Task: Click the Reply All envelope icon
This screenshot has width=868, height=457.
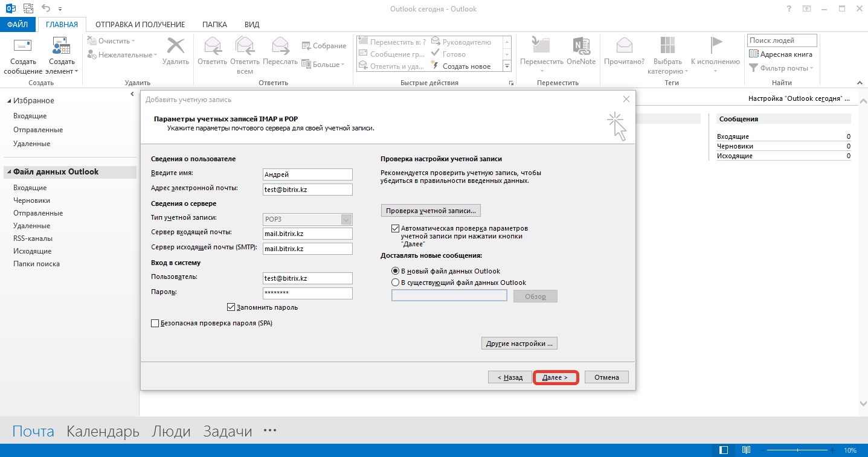Action: click(x=245, y=46)
